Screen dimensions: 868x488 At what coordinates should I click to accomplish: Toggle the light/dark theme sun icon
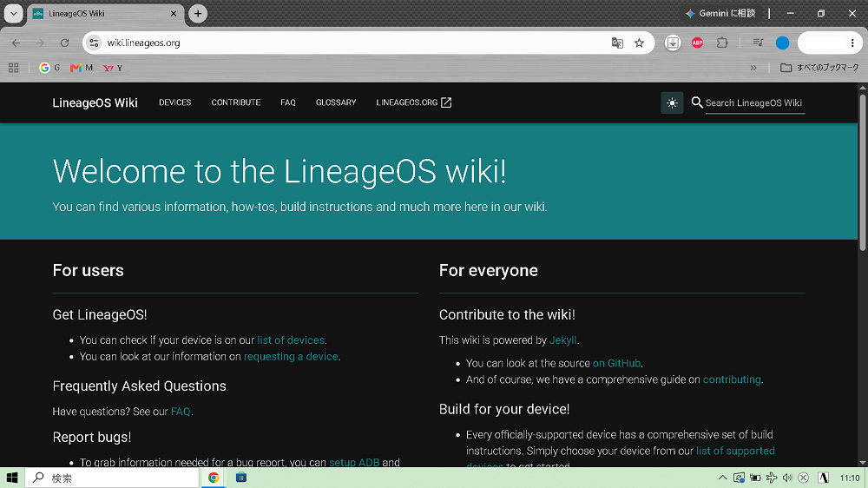pyautogui.click(x=672, y=103)
